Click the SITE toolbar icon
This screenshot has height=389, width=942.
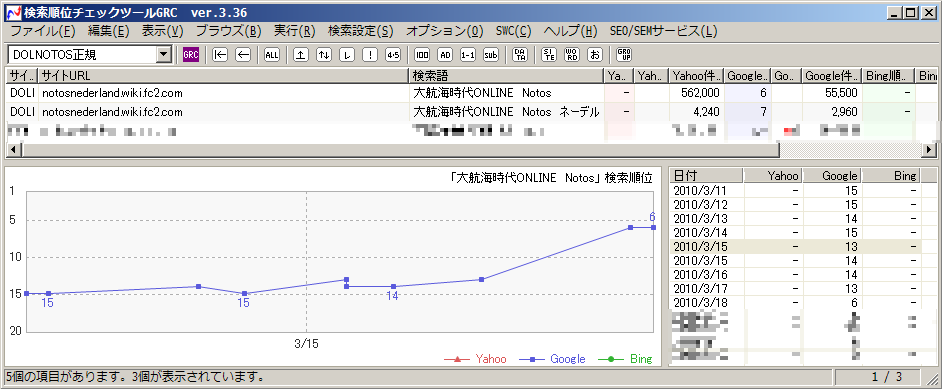[x=549, y=55]
